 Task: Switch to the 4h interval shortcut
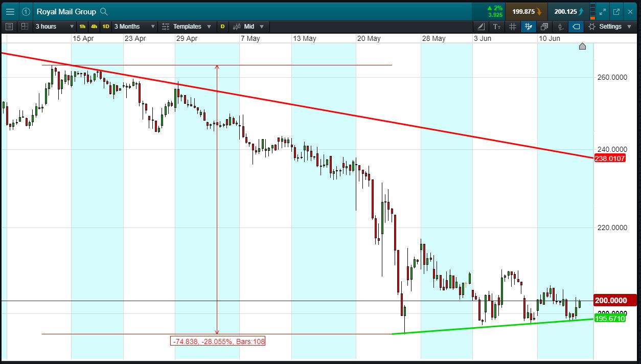pyautogui.click(x=94, y=27)
